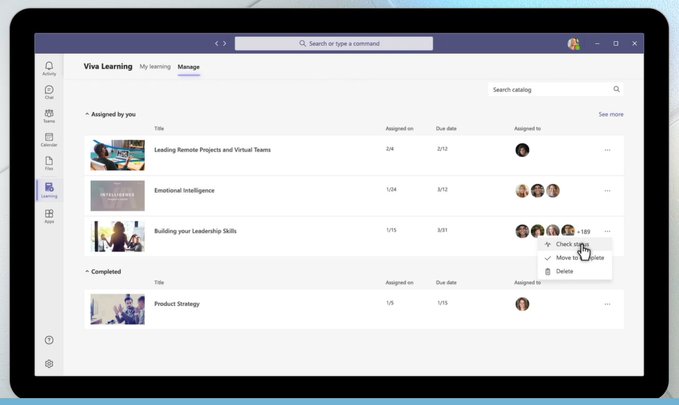Click the profile avatar in title bar

coord(574,44)
